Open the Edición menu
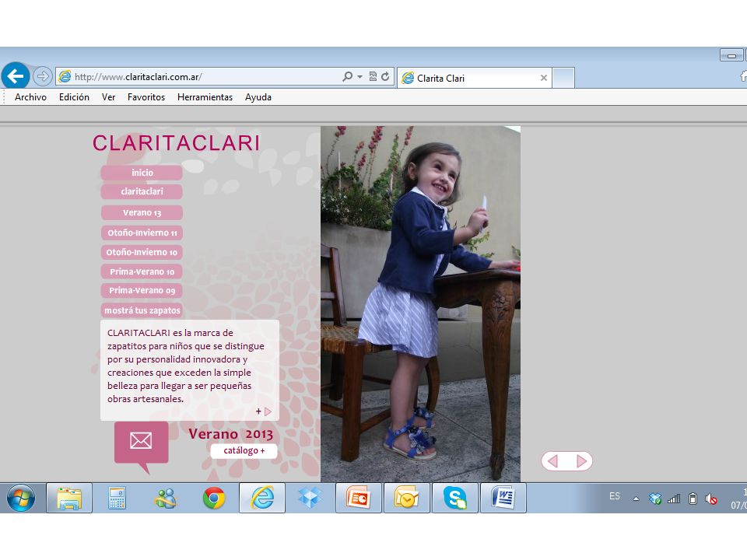Image resolution: width=747 pixels, height=560 pixels. (x=75, y=97)
